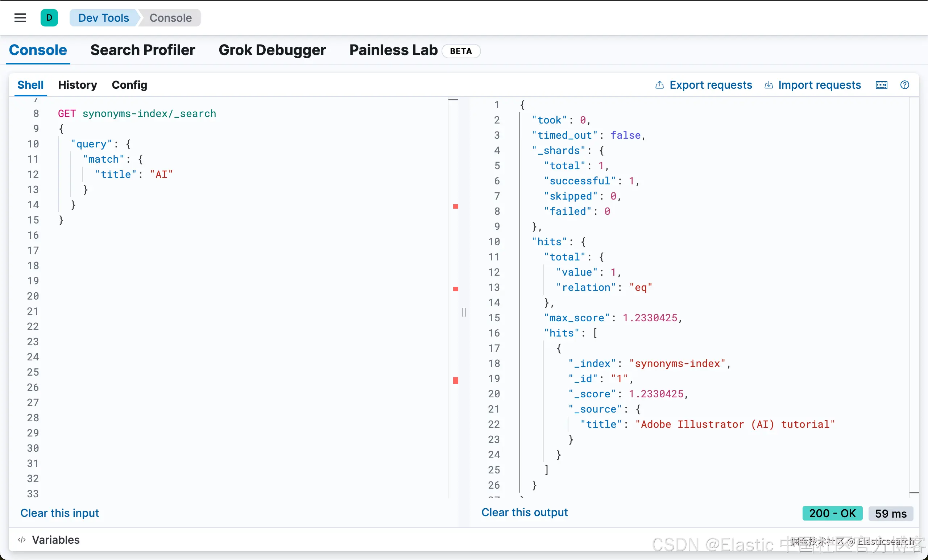Click the Import requests icon

tap(768, 85)
